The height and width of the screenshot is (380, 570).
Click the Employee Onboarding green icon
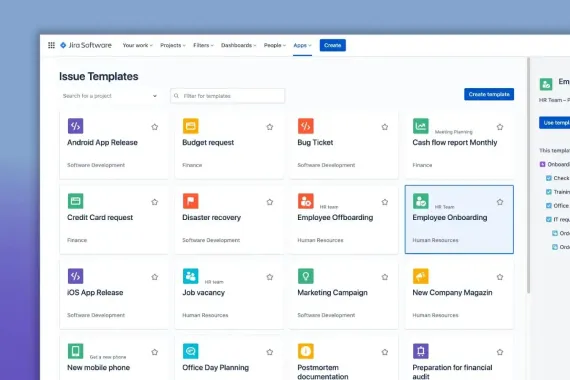click(x=421, y=201)
